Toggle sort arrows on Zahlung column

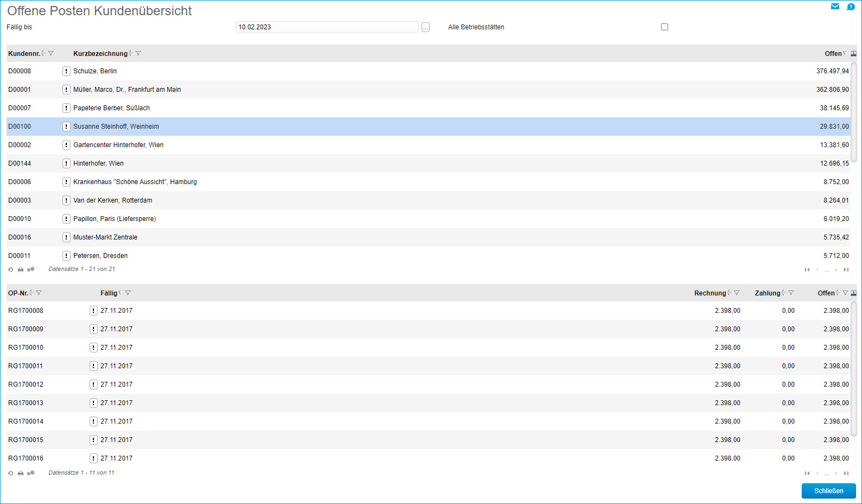click(783, 293)
